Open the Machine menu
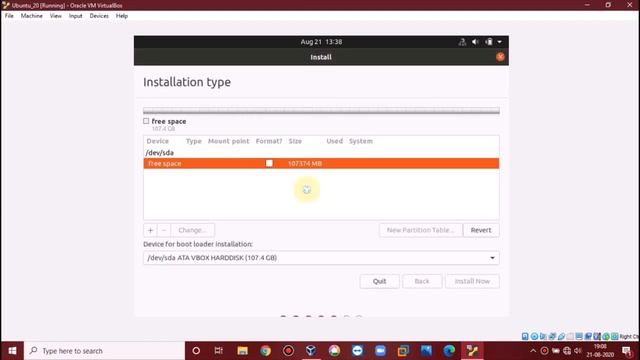 (x=31, y=16)
